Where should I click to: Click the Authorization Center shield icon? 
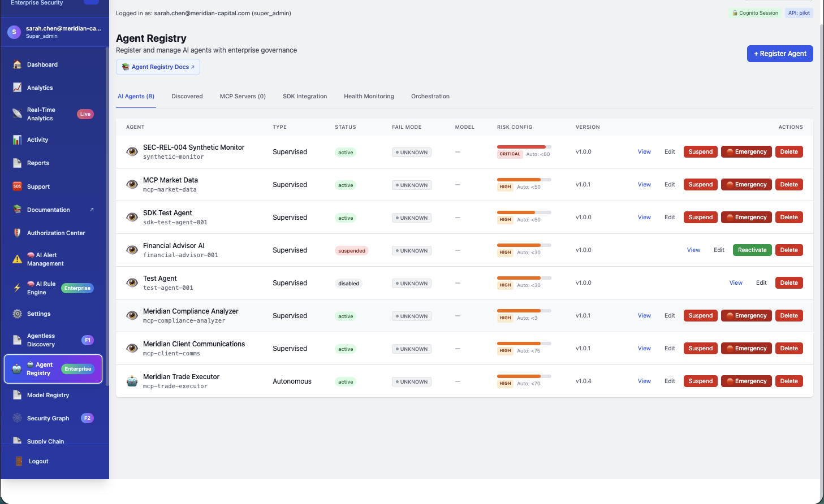[18, 233]
